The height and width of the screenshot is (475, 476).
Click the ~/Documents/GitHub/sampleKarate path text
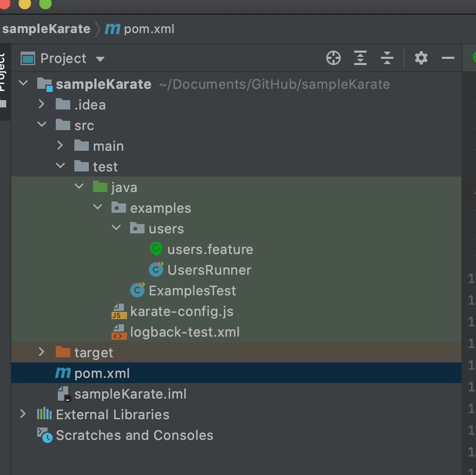click(275, 84)
